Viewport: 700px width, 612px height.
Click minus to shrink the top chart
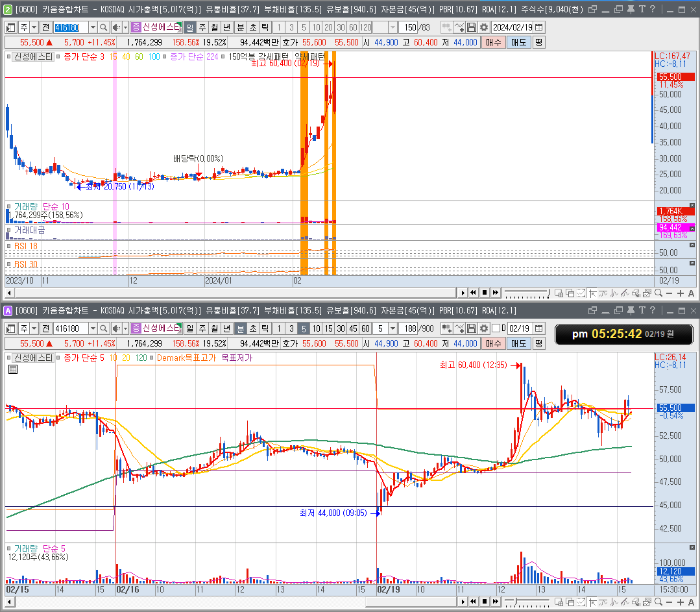669,293
